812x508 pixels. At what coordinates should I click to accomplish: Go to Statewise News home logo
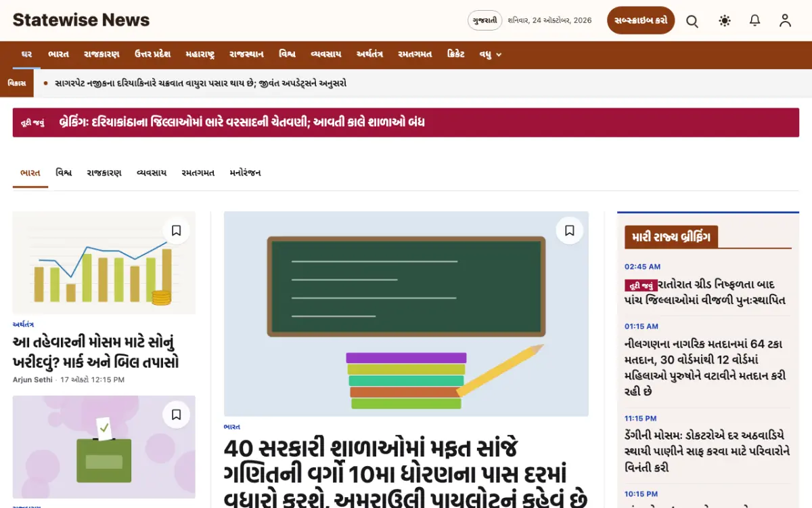click(x=81, y=20)
